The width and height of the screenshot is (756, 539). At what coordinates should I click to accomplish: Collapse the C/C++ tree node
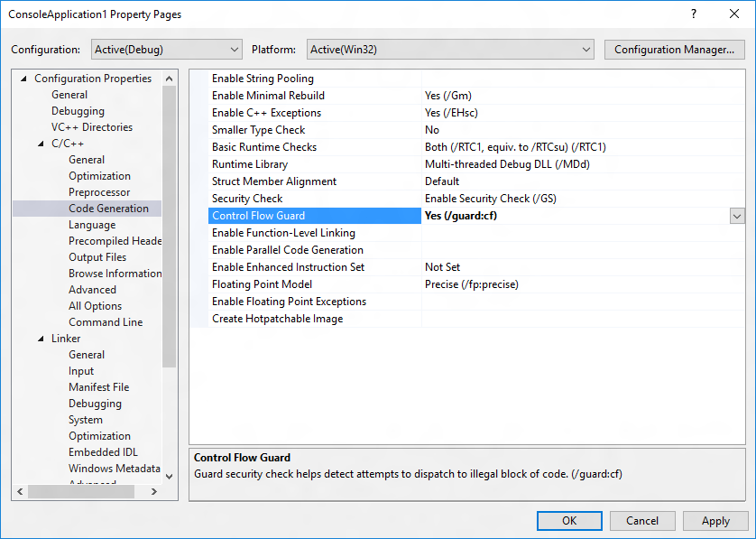41,143
